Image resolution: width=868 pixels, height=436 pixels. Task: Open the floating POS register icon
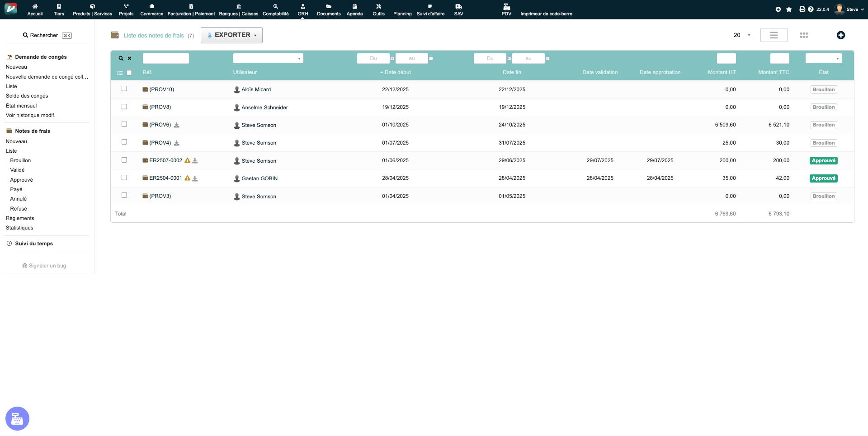click(x=17, y=418)
